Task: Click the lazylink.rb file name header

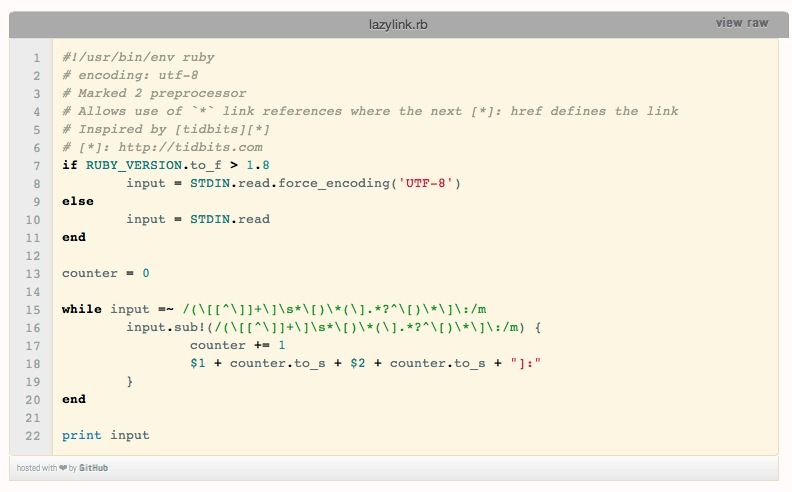Action: pos(396,23)
